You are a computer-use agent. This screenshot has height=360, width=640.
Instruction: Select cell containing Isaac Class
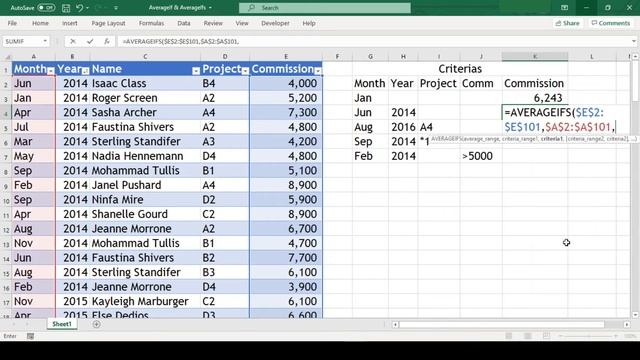(145, 83)
